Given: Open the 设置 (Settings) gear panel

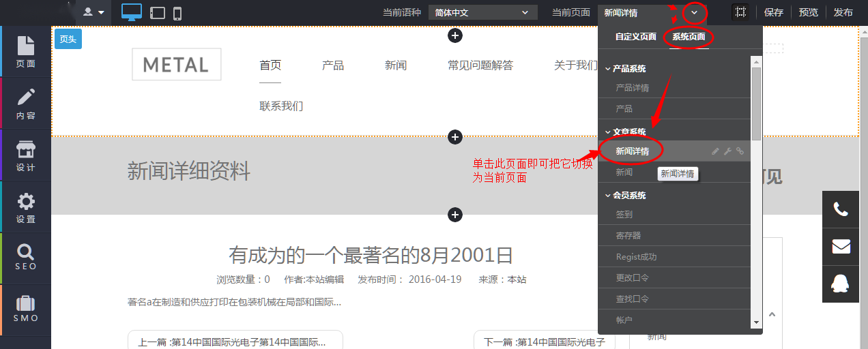Looking at the screenshot, I should point(26,207).
